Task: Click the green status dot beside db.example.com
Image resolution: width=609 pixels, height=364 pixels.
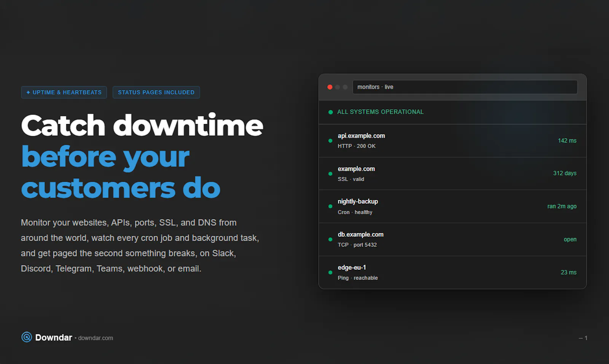Action: [330, 240]
